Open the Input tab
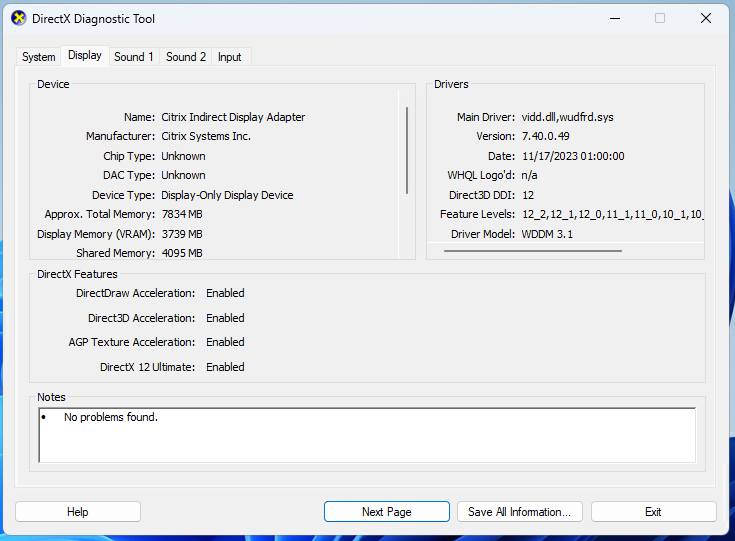Viewport: 735px width, 541px height. pyautogui.click(x=230, y=57)
